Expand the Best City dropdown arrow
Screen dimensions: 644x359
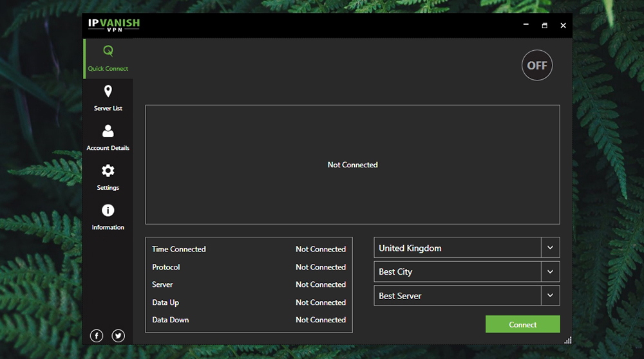[x=551, y=272]
